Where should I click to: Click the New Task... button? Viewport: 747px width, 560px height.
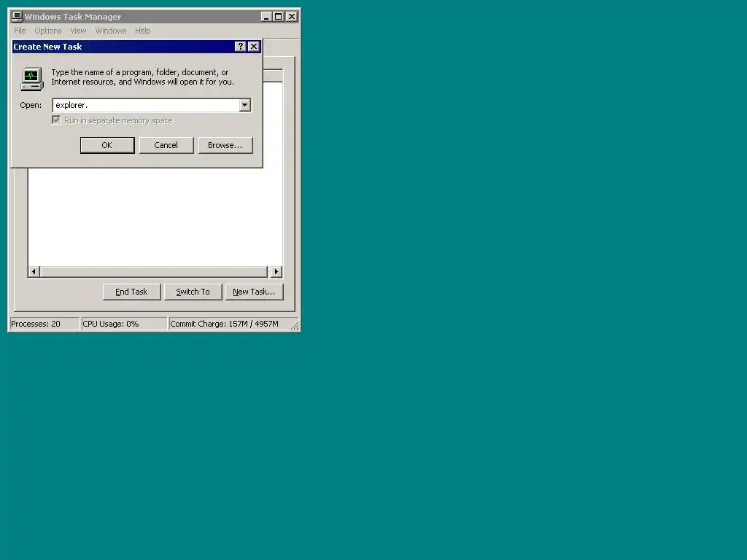click(254, 292)
